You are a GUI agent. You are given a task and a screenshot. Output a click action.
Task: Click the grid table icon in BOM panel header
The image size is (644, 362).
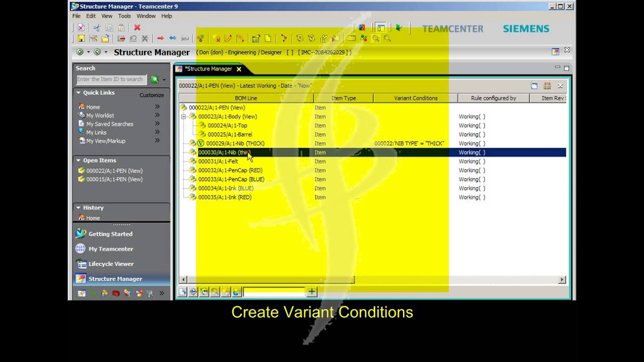[547, 86]
